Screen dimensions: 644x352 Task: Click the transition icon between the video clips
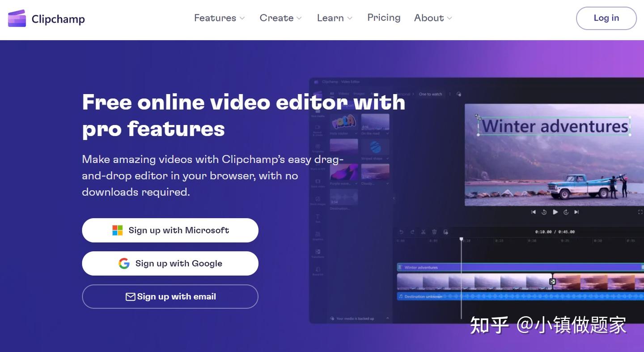tap(552, 282)
